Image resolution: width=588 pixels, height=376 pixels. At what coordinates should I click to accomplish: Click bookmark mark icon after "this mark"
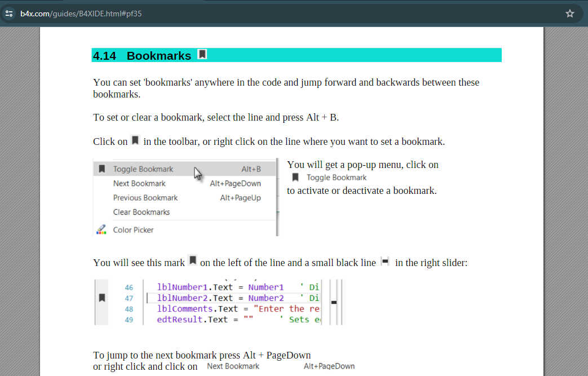192,260
